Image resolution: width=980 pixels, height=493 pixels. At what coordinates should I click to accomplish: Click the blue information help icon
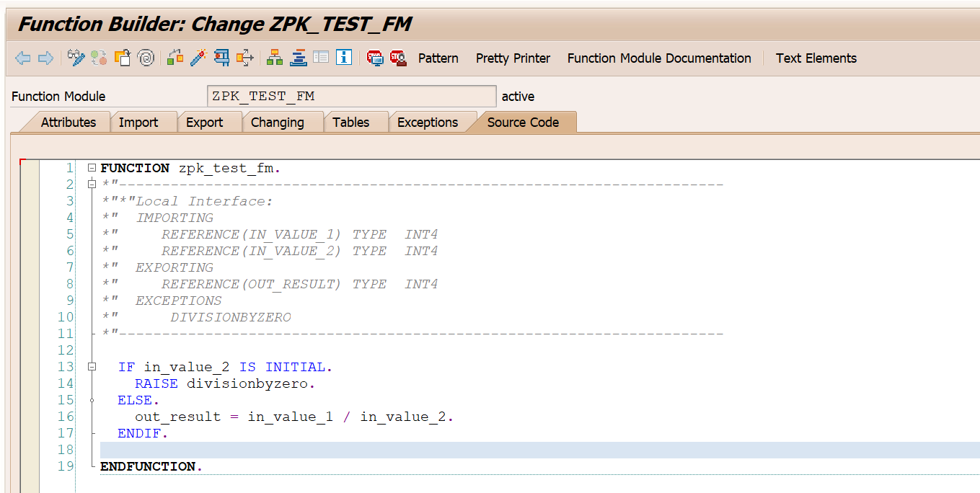(344, 58)
